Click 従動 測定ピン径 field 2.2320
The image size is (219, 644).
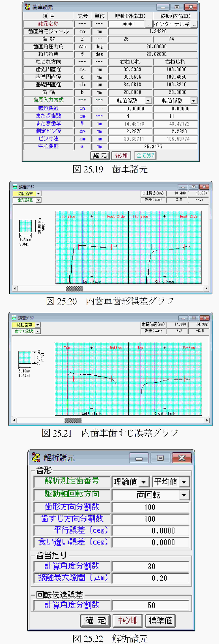pos(175,131)
